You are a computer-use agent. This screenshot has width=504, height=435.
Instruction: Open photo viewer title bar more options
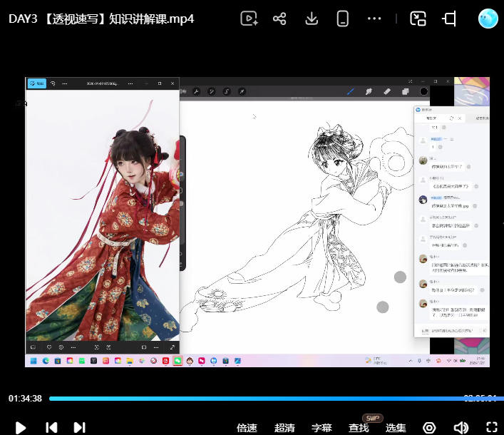(x=130, y=83)
